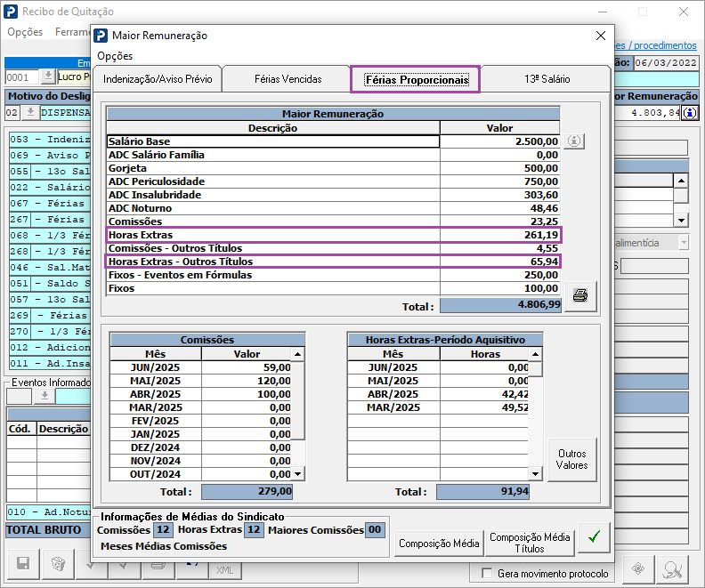Click the floppy disk save icon
The height and width of the screenshot is (588, 705).
coord(23,563)
